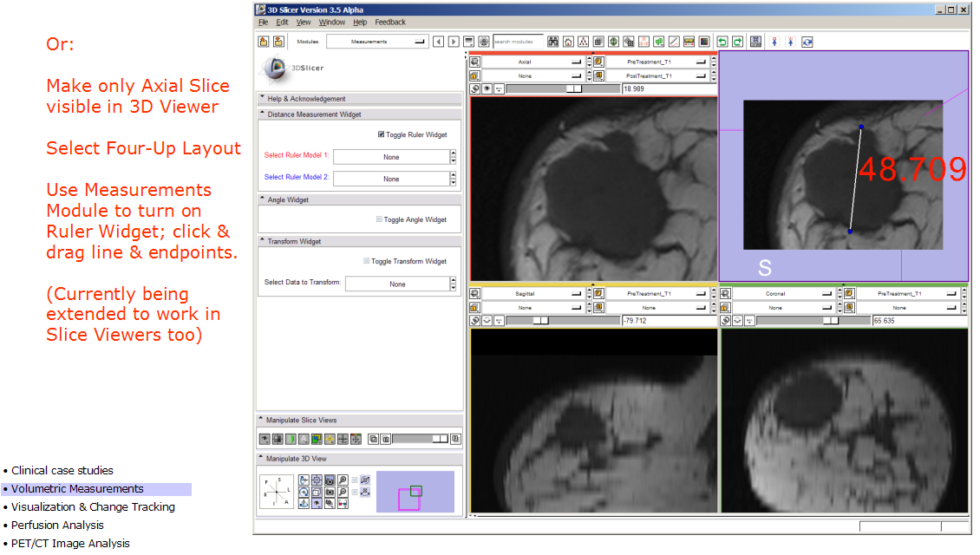Select the Perfusion Analysis link
This screenshot has width=980, height=555.
click(x=56, y=525)
